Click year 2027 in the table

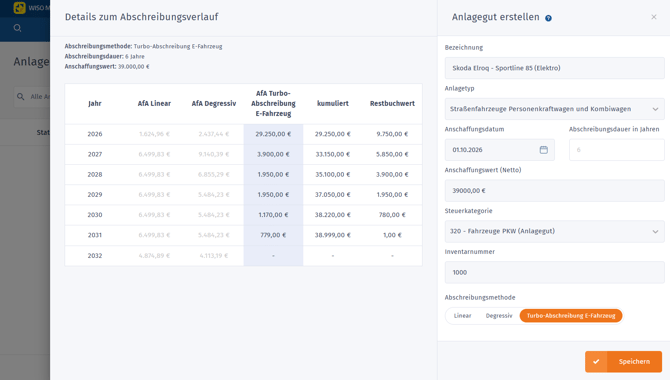tap(95, 154)
